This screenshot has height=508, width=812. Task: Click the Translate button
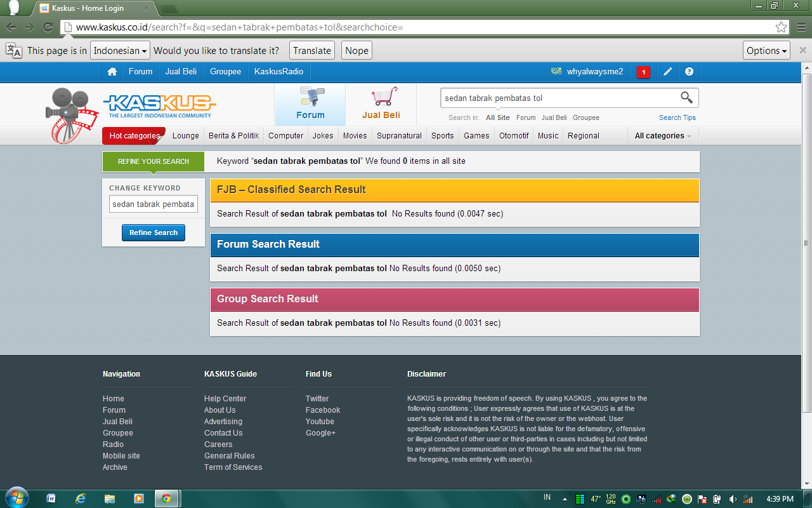pyautogui.click(x=312, y=51)
